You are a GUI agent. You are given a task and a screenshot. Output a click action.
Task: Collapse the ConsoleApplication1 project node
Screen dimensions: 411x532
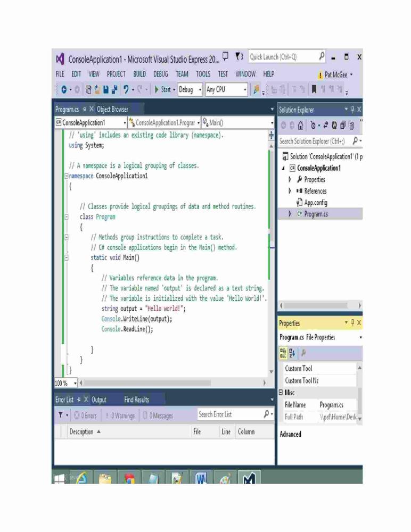click(283, 168)
